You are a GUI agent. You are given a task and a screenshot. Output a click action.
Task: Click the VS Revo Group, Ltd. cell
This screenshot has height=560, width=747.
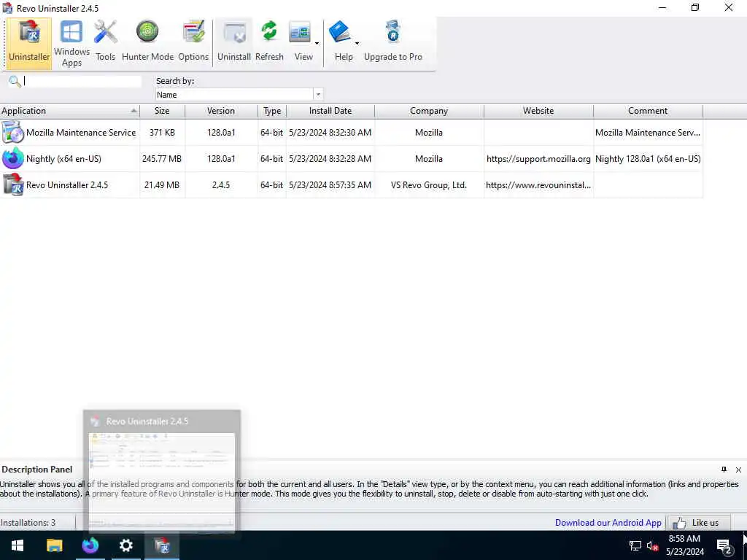(429, 184)
